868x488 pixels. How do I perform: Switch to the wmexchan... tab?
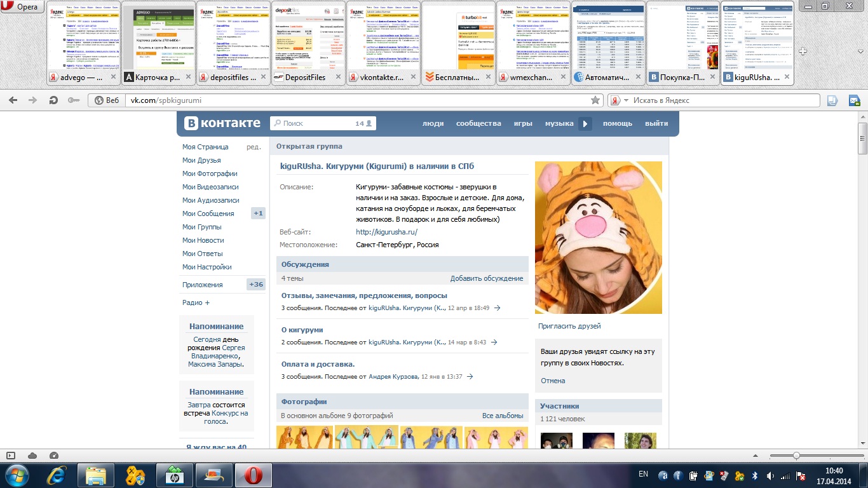coord(532,43)
